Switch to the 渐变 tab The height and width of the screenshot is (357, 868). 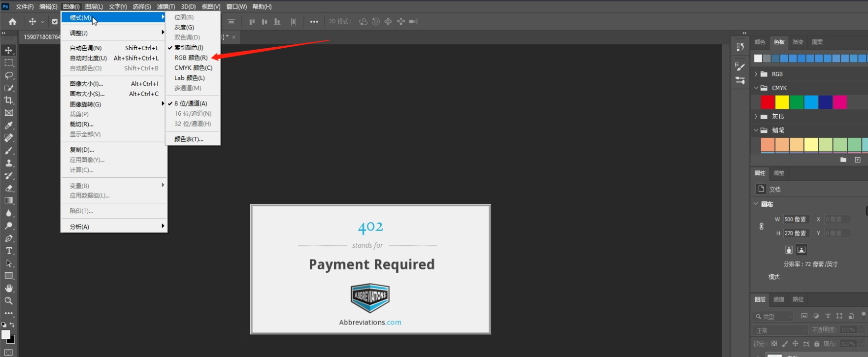point(798,42)
